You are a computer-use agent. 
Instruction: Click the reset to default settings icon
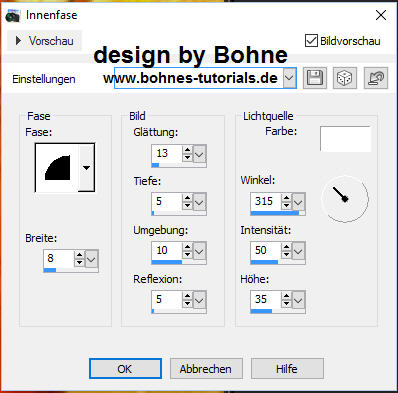[x=376, y=78]
